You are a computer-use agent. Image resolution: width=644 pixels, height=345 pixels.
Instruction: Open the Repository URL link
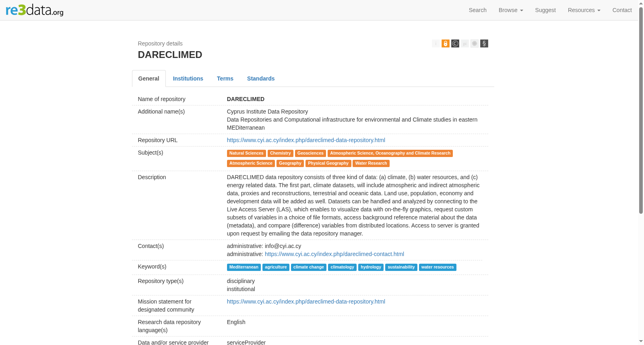(306, 140)
